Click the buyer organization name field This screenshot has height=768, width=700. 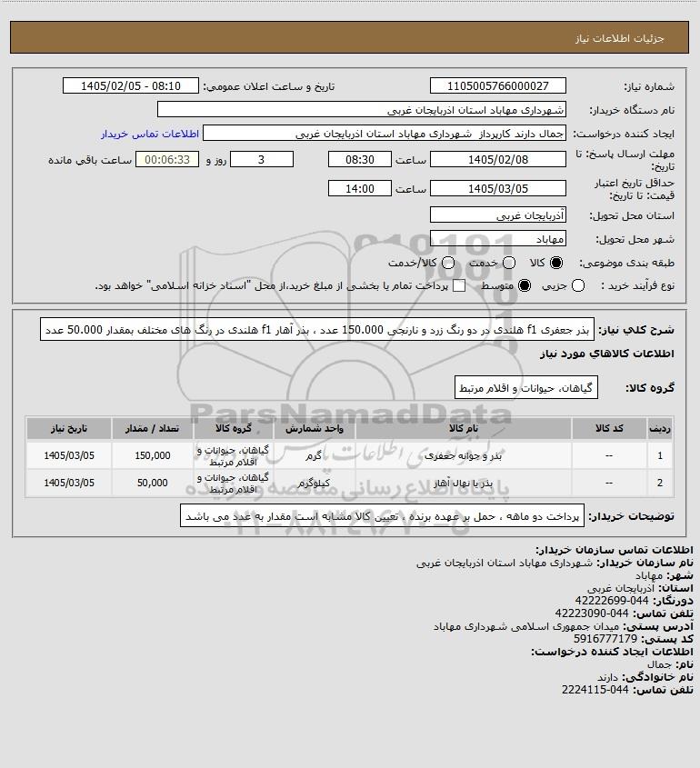362,110
